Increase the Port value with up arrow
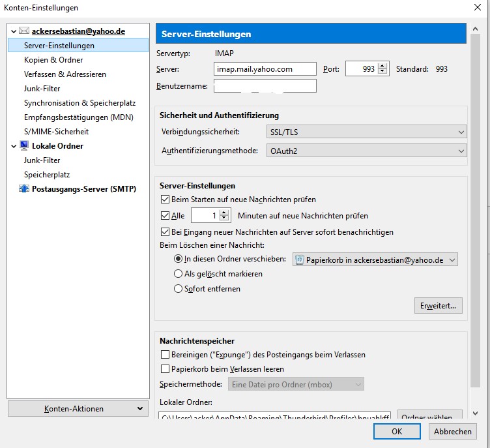The width and height of the screenshot is (490, 448). pyautogui.click(x=382, y=66)
